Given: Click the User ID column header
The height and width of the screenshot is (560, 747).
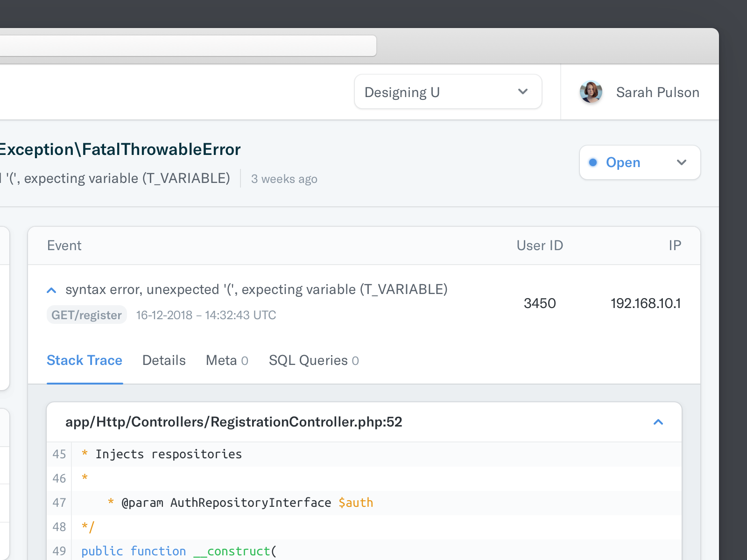Looking at the screenshot, I should 540,245.
